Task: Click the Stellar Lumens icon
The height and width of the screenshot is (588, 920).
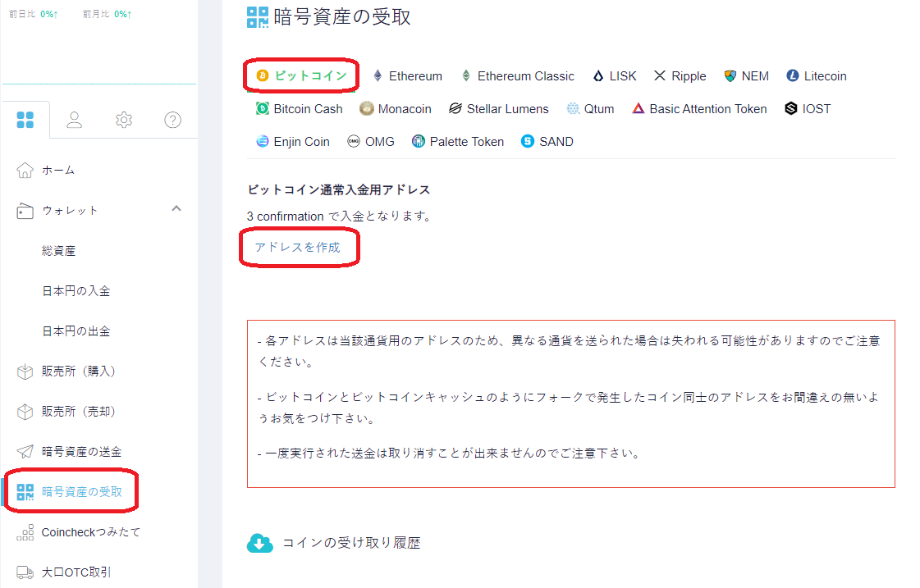Action: tap(455, 108)
